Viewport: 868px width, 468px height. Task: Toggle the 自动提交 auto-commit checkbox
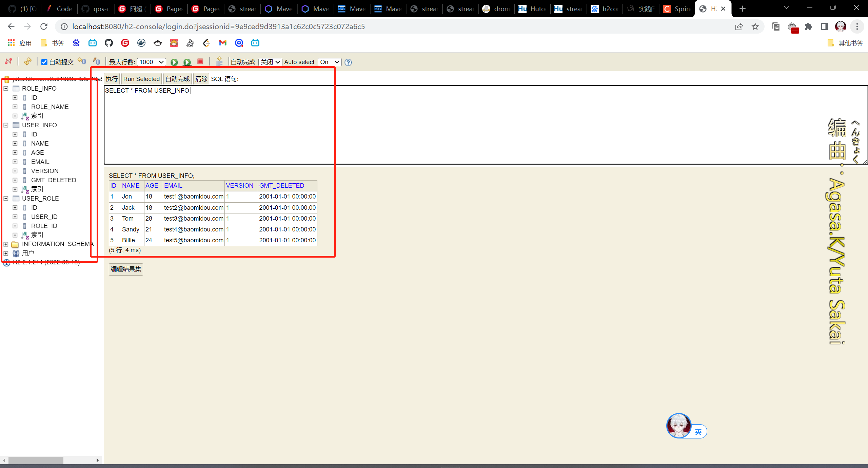[44, 62]
